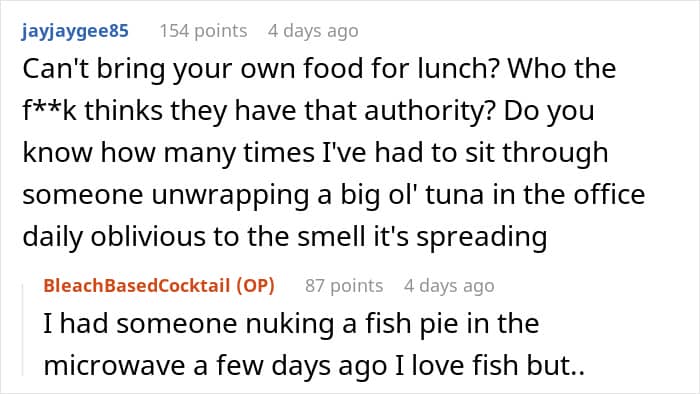The height and width of the screenshot is (394, 700).
Task: Click the line "f**k thinks they have that authority"
Action: [x=308, y=111]
